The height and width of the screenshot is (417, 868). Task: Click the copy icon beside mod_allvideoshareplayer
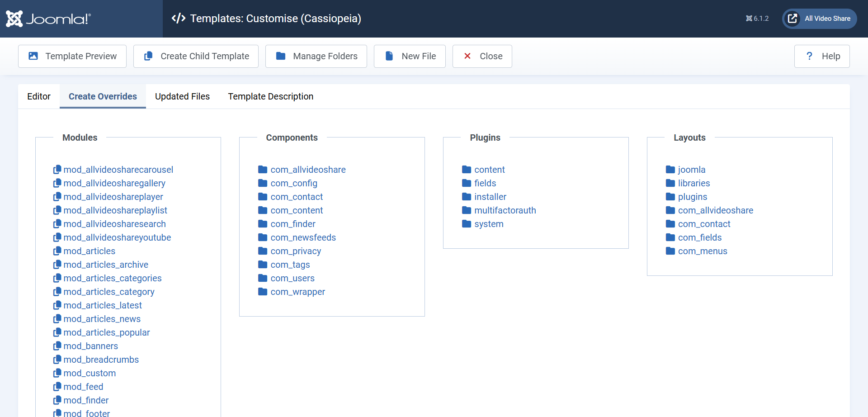click(x=57, y=197)
